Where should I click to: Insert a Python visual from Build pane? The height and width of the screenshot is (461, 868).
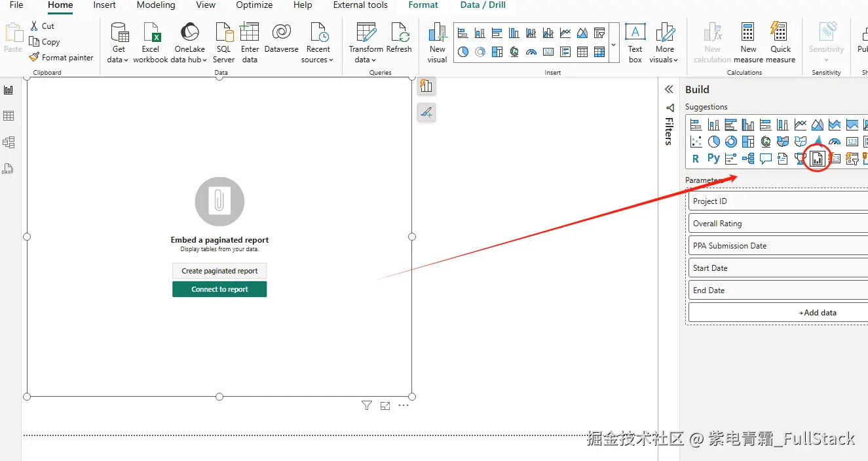[713, 158]
